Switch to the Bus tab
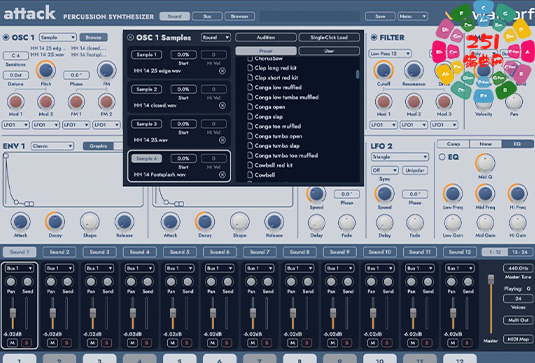The width and height of the screenshot is (535, 363). [x=207, y=16]
